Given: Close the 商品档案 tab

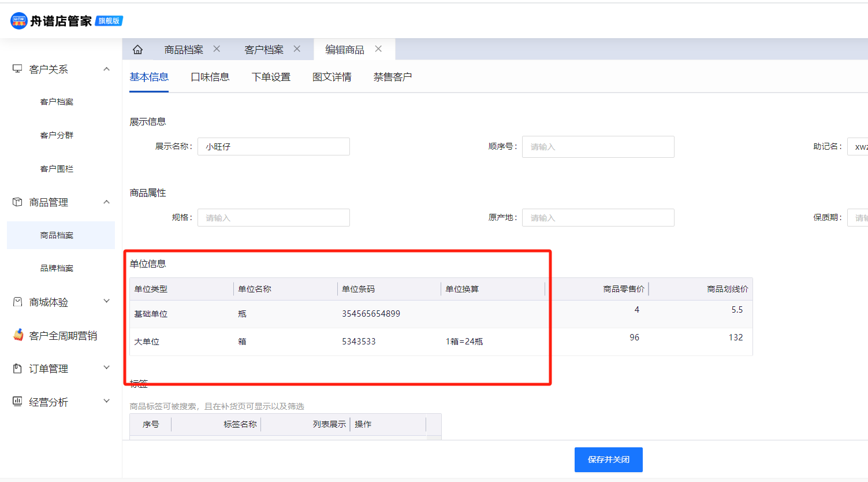Looking at the screenshot, I should point(217,49).
